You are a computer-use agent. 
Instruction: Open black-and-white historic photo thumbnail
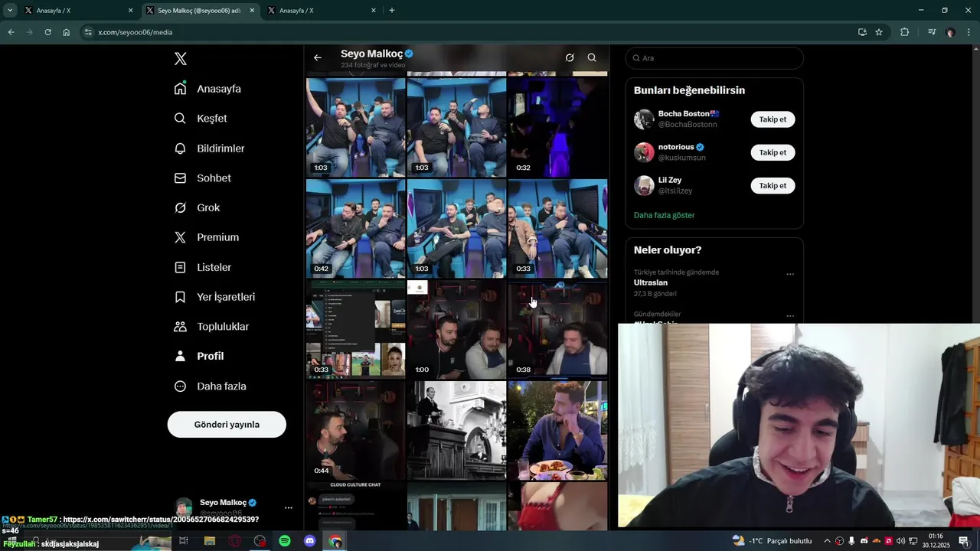[456, 430]
